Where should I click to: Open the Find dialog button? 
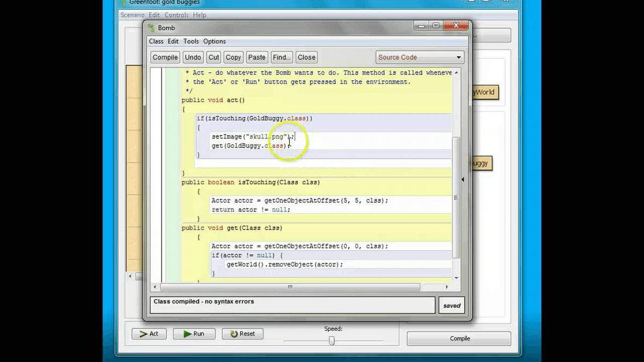[x=281, y=57]
